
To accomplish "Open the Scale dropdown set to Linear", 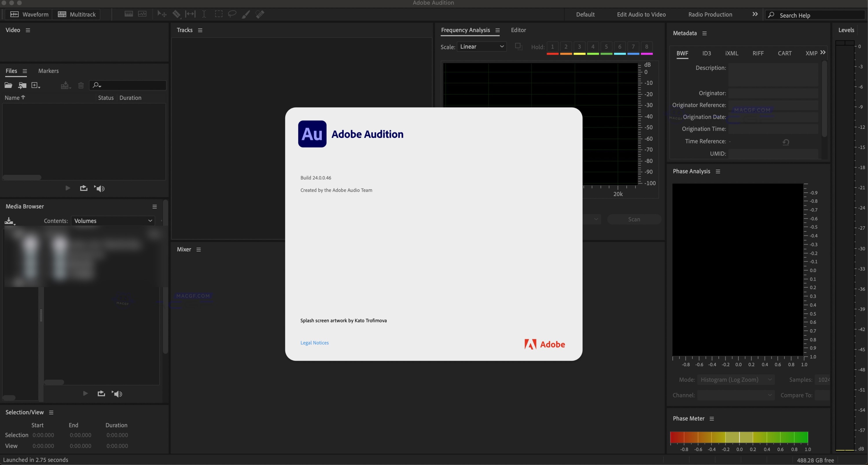I will tap(481, 47).
